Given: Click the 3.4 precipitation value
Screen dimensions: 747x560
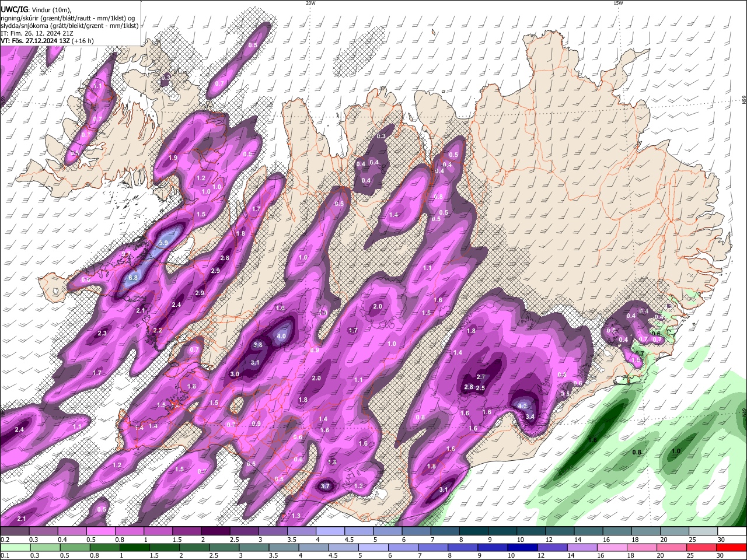Looking at the screenshot, I should tap(530, 416).
